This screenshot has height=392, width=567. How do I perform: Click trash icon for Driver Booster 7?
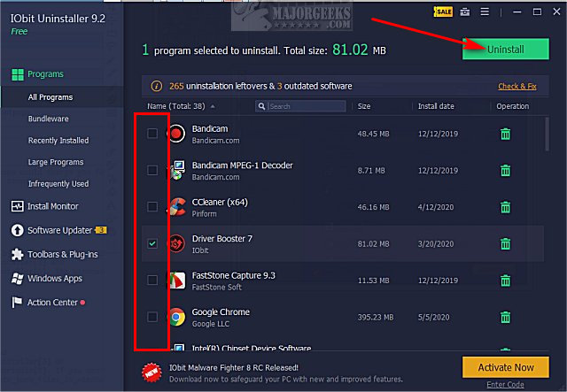click(x=505, y=244)
